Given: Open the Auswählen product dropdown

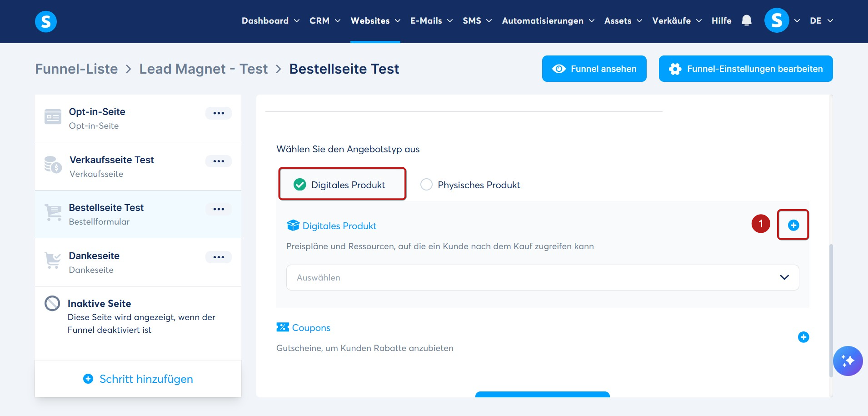Looking at the screenshot, I should (x=543, y=277).
